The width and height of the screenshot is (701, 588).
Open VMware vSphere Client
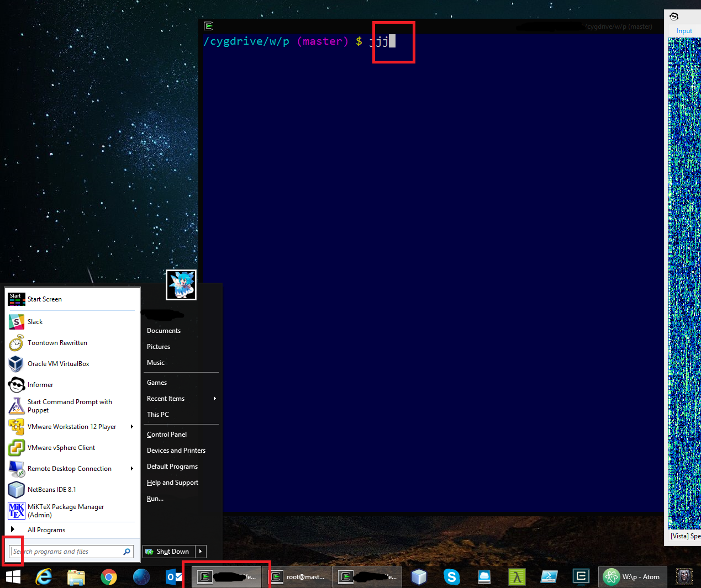click(72, 448)
